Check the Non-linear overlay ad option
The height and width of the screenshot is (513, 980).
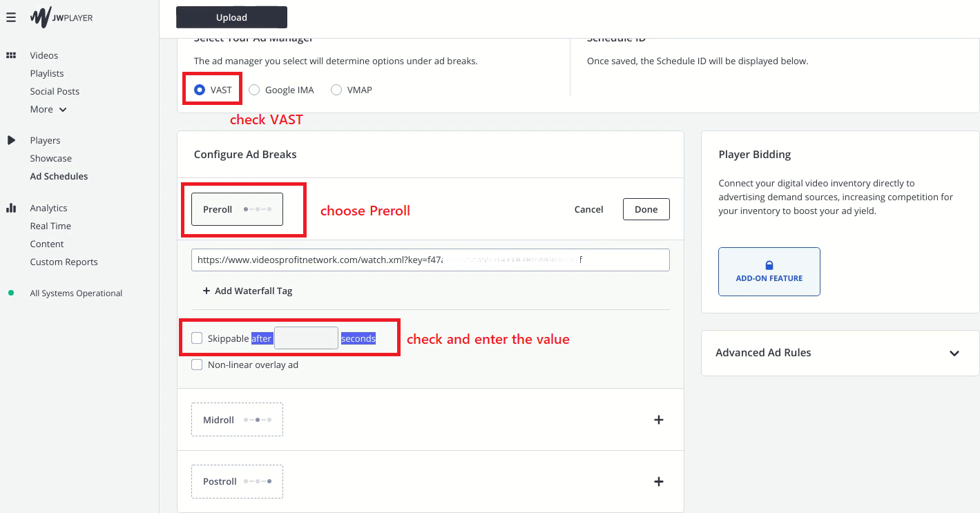197,364
